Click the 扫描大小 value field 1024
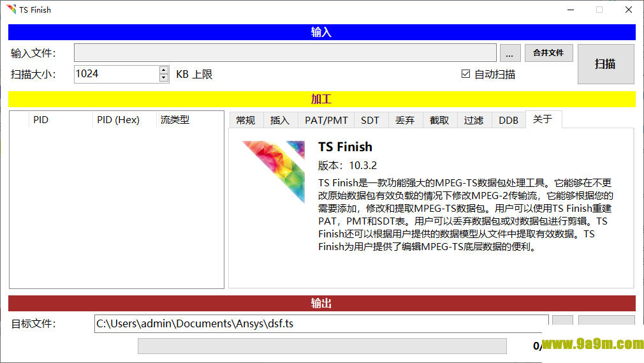Image resolution: width=644 pixels, height=363 pixels. (x=117, y=74)
